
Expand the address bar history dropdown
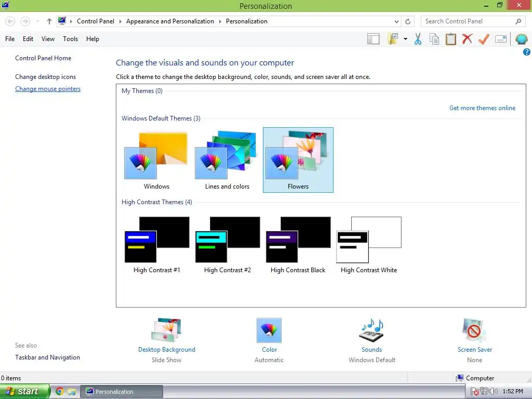(x=396, y=21)
